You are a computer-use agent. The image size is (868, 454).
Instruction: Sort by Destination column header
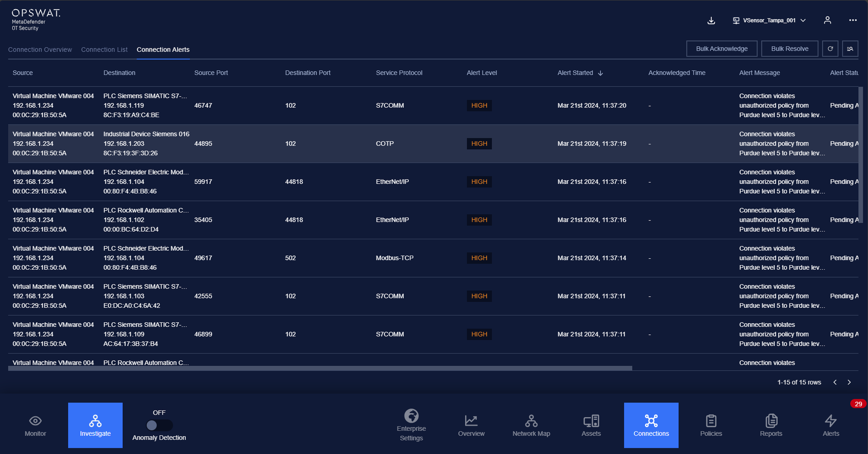point(119,73)
